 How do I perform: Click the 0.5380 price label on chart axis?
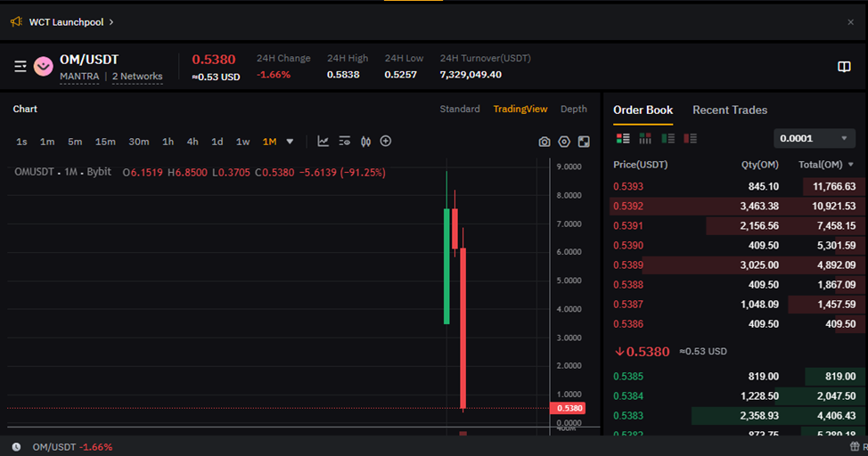pyautogui.click(x=569, y=409)
